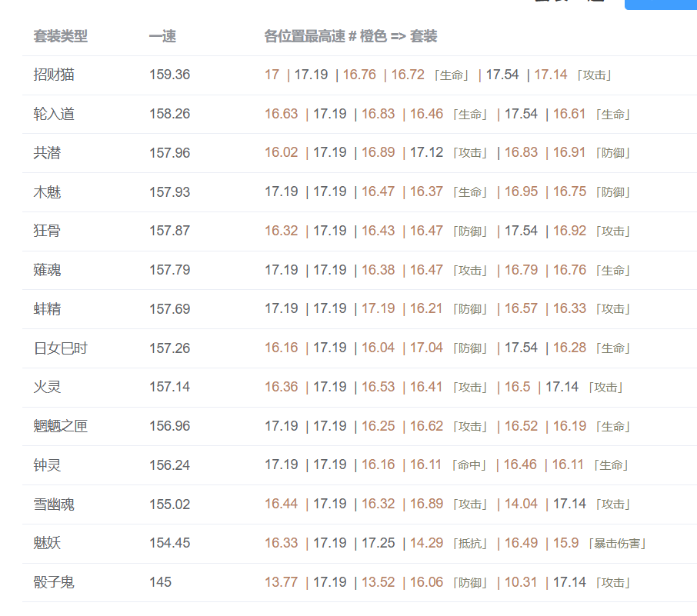
Task: Select the 魅妖 row name
Action: click(47, 543)
